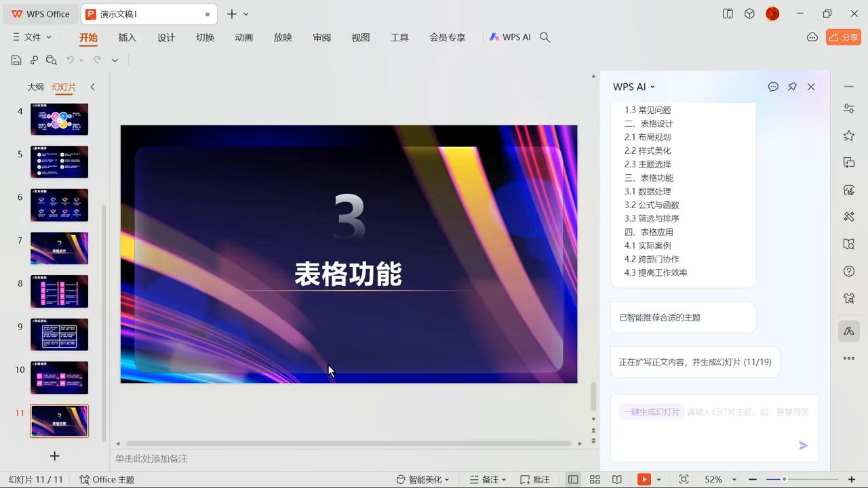Select the WPS AI icon in right sidebar
Image resolution: width=868 pixels, height=488 pixels.
click(x=848, y=331)
